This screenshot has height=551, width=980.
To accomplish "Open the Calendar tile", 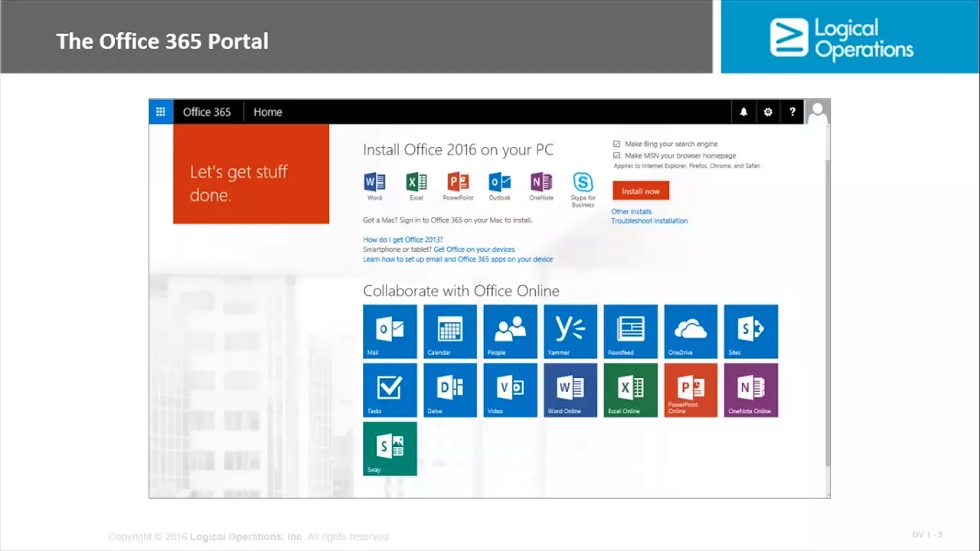I will (x=450, y=331).
